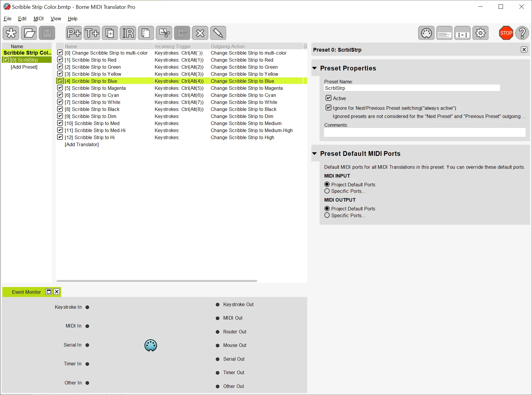532x395 pixels.
Task: Open the Help menu
Action: pyautogui.click(x=72, y=18)
